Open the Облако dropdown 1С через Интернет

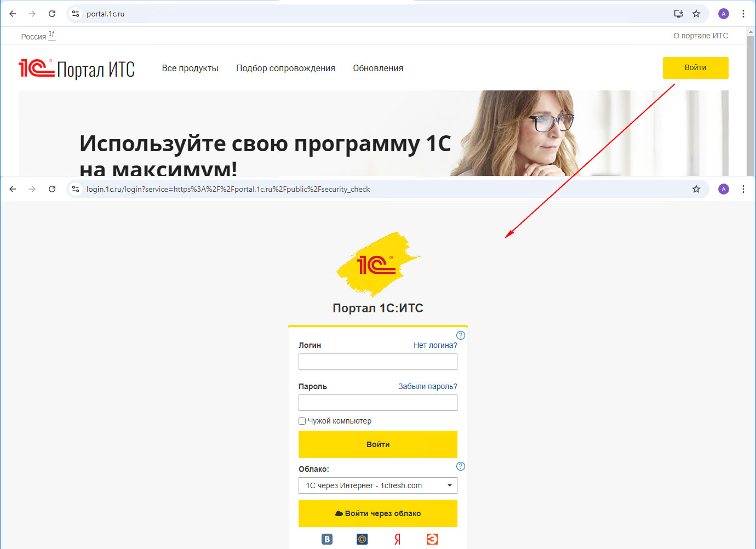tap(378, 485)
